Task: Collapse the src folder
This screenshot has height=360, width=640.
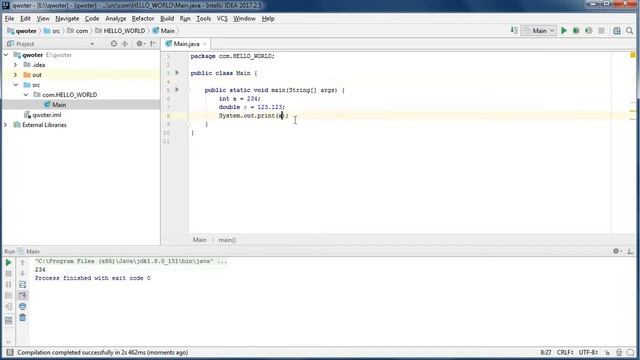Action: tap(16, 85)
